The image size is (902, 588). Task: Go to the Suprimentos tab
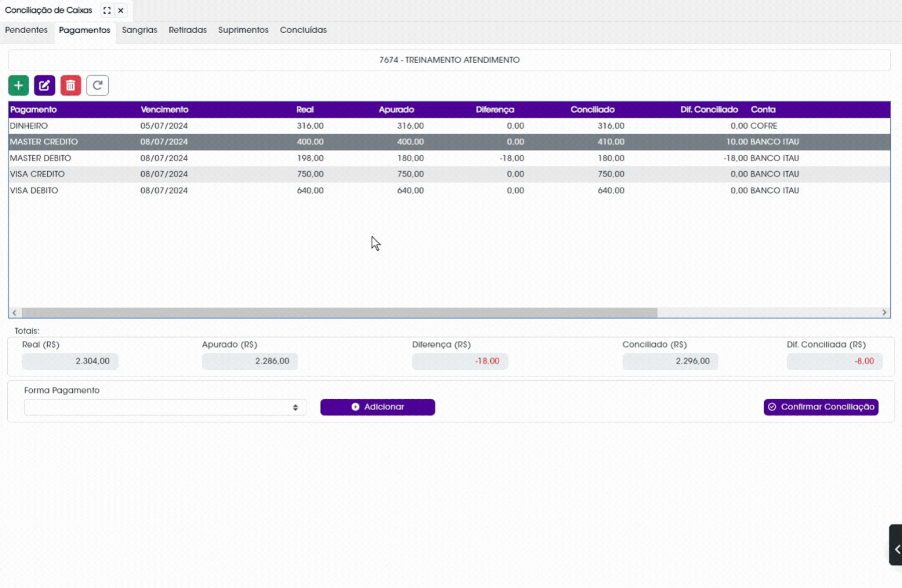pos(243,30)
